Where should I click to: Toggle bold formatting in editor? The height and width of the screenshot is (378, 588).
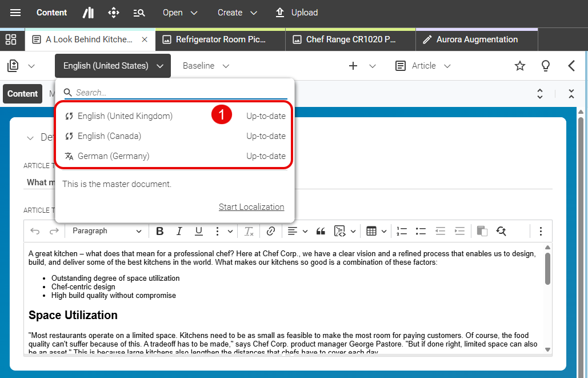click(160, 231)
